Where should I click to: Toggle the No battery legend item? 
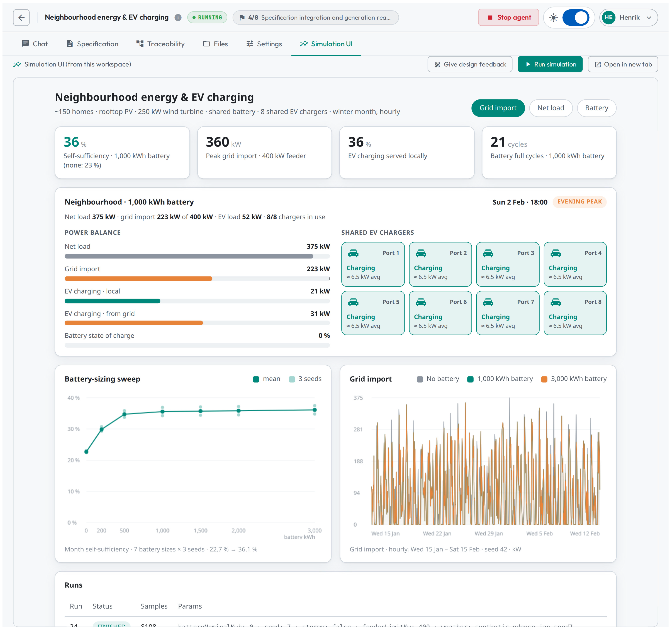(438, 379)
